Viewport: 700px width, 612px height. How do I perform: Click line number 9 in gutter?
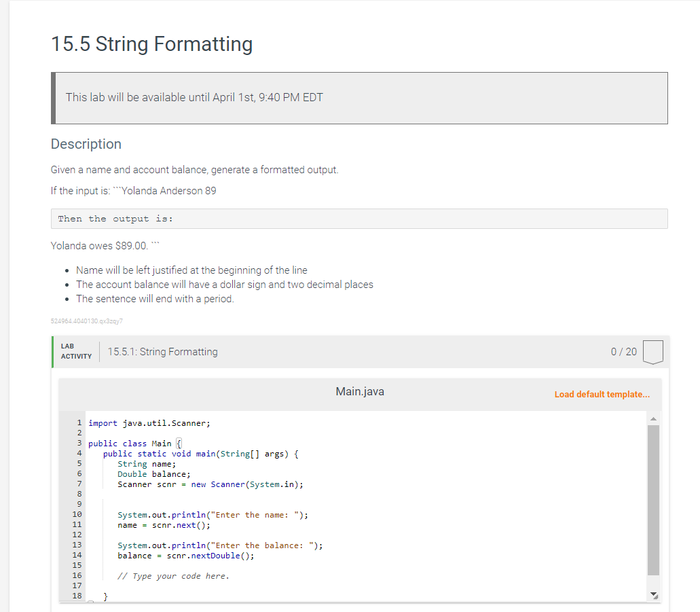point(79,505)
